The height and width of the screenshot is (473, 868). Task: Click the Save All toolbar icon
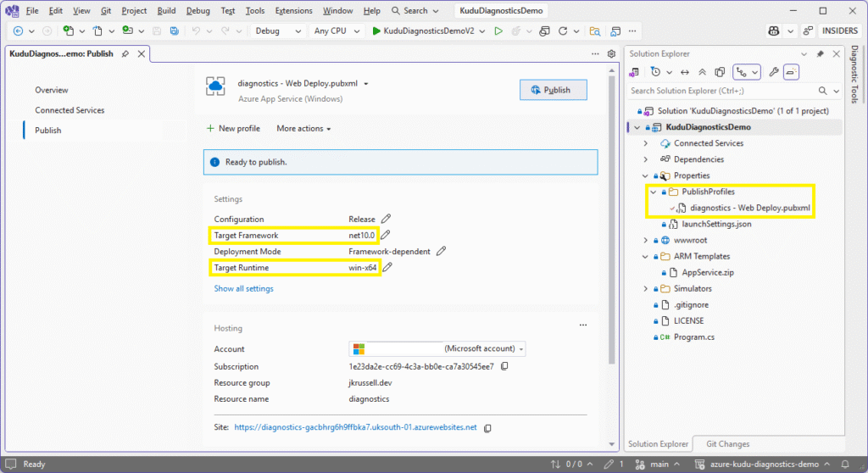(175, 31)
